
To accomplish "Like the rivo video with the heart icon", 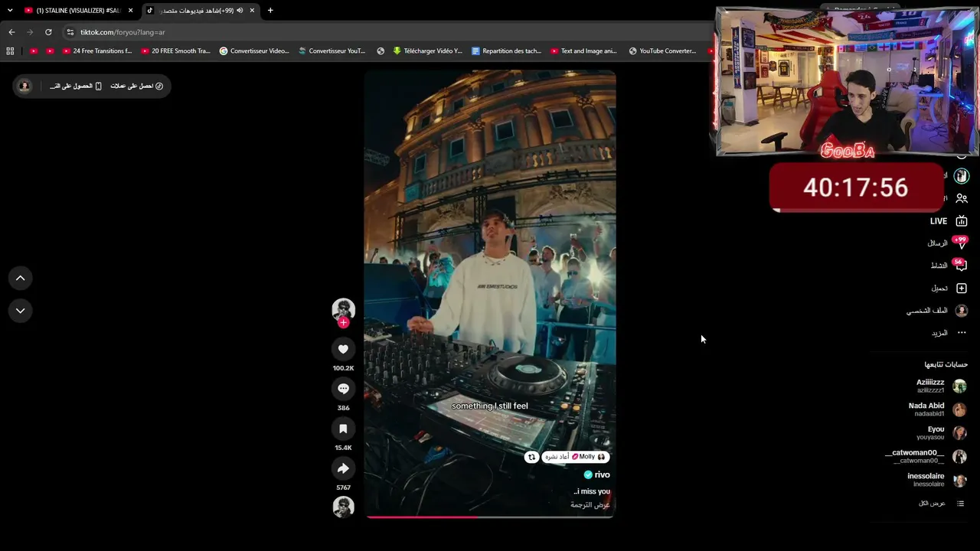I will point(343,349).
